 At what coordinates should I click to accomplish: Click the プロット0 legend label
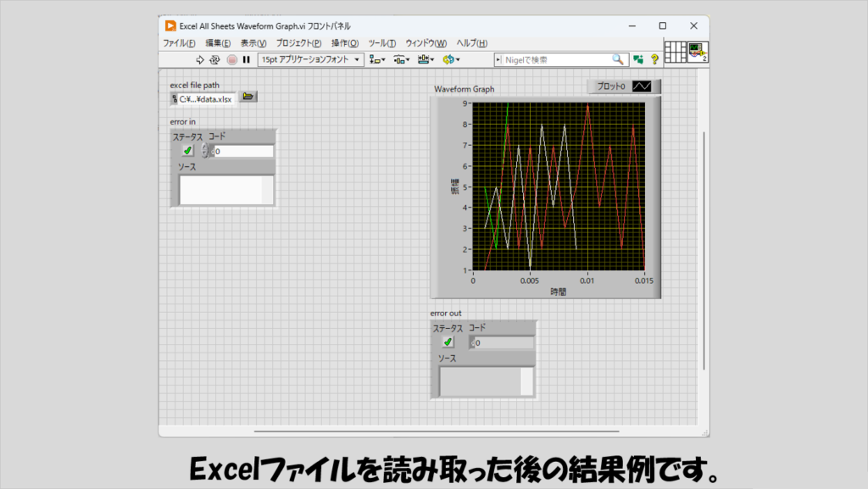click(610, 86)
